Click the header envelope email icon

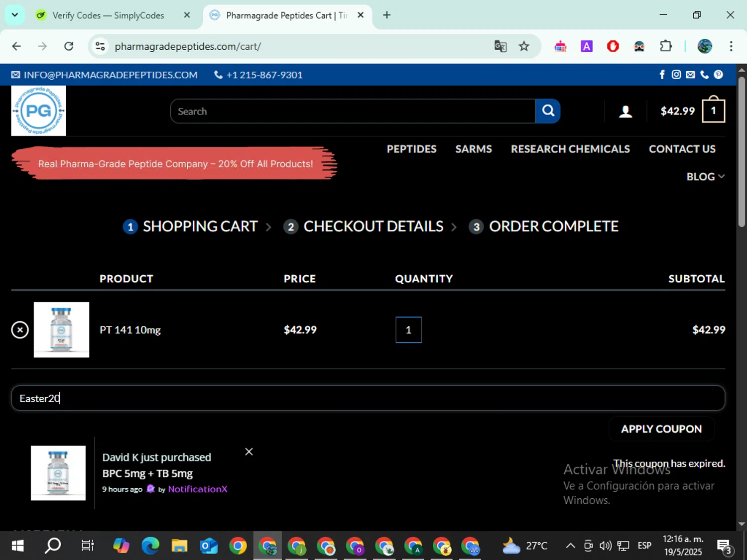click(x=690, y=75)
